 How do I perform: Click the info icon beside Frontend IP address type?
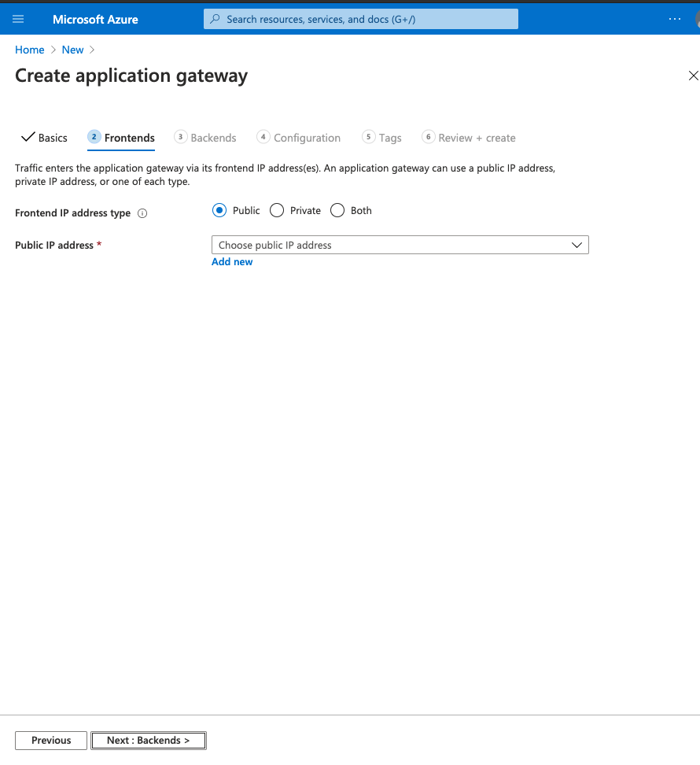pos(142,213)
